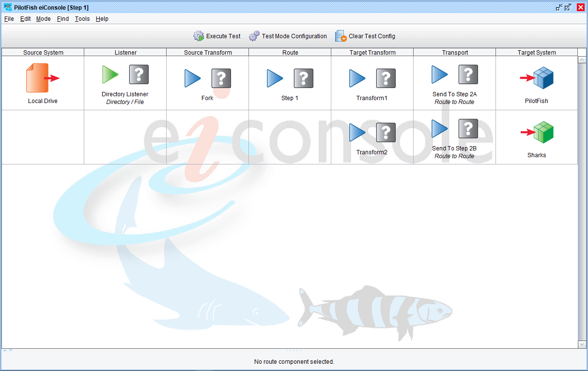Open the Find menu
588x371 pixels.
click(63, 19)
